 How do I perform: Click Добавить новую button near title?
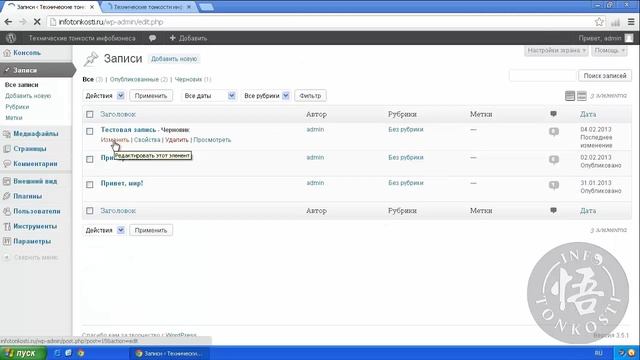[x=174, y=59]
